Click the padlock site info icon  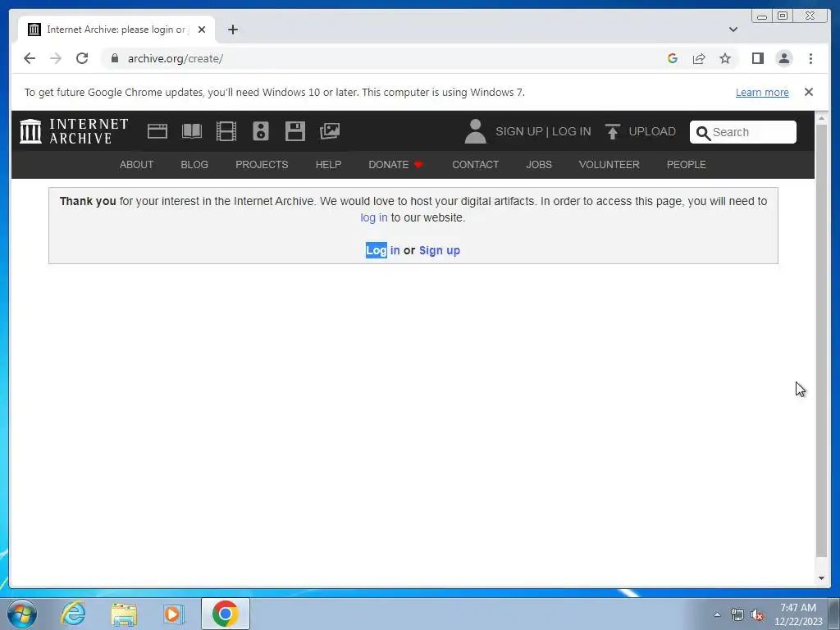pyautogui.click(x=114, y=58)
